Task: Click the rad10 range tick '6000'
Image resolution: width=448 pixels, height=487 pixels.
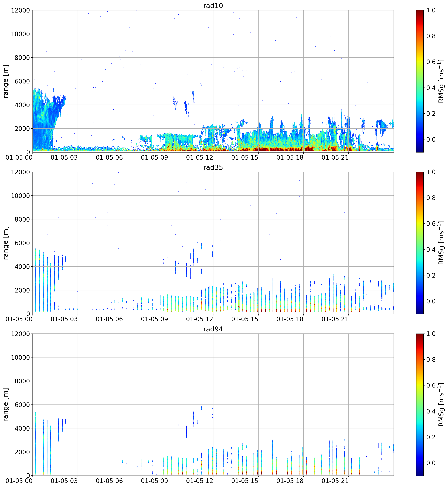Action: click(x=22, y=81)
